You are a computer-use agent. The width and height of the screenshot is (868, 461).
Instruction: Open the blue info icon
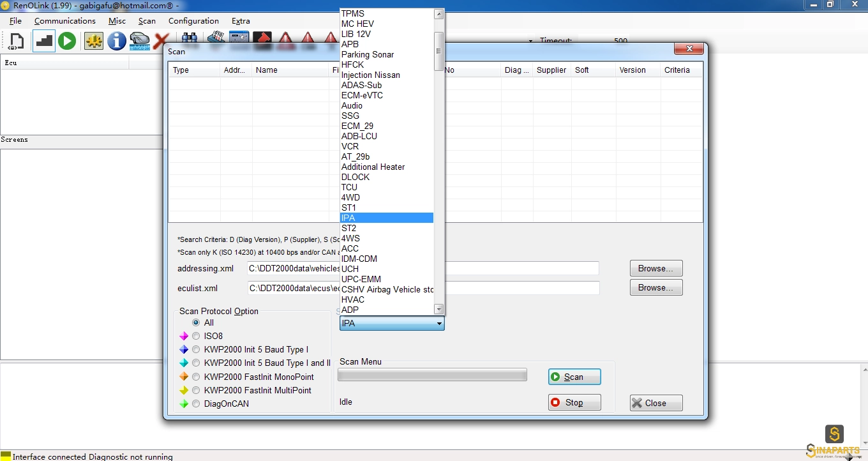tap(117, 42)
